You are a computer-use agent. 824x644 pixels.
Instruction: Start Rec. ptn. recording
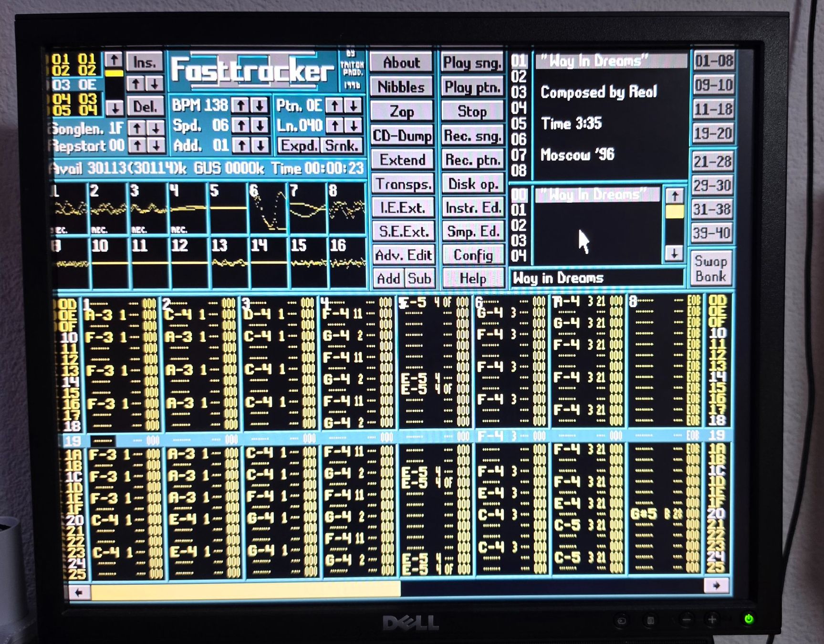(x=473, y=160)
